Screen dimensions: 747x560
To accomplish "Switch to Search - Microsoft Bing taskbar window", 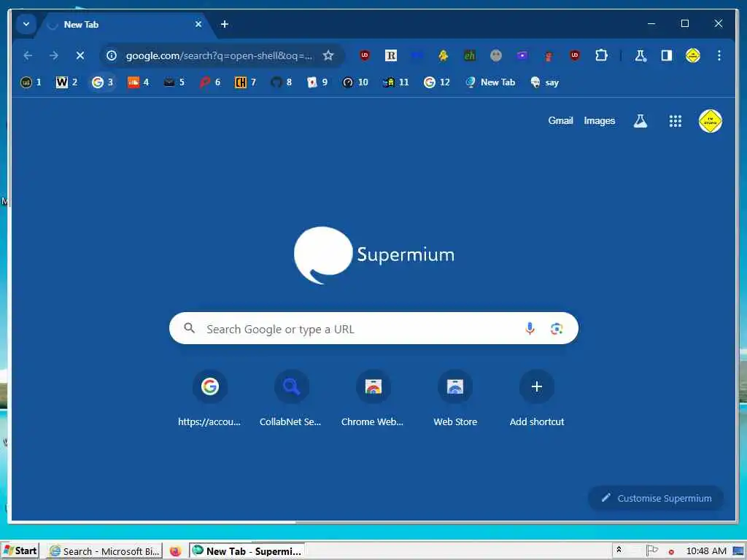I will click(105, 551).
